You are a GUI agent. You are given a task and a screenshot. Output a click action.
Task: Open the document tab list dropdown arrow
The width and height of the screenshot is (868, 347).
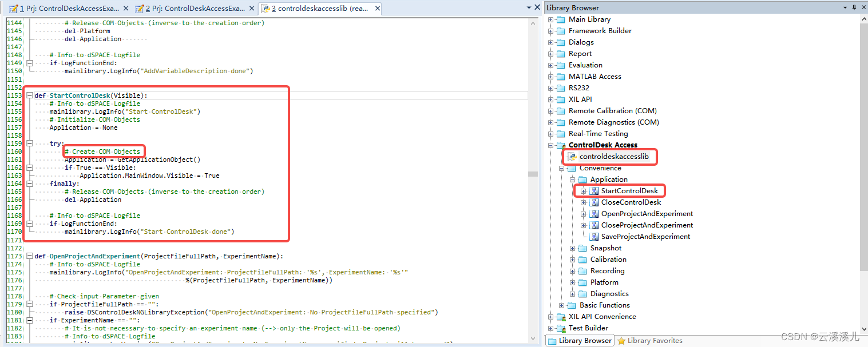[x=529, y=7]
